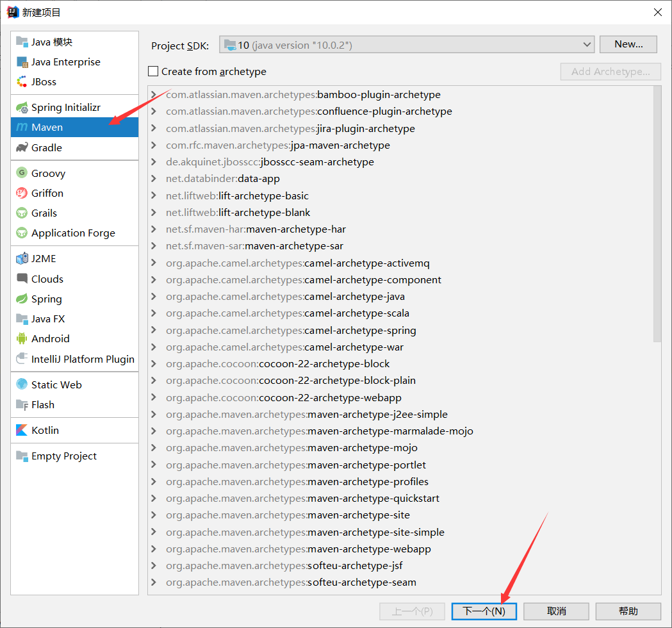Click the Groovy G icon
The width and height of the screenshot is (672, 628).
[x=22, y=173]
